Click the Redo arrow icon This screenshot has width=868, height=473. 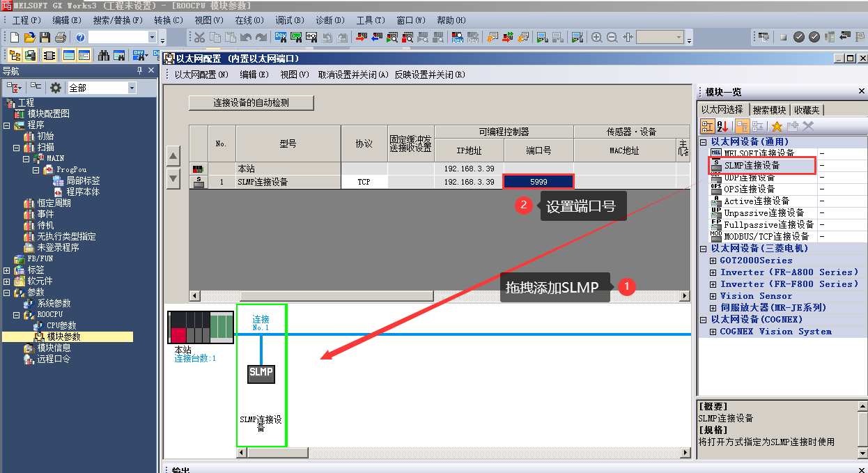click(261, 37)
